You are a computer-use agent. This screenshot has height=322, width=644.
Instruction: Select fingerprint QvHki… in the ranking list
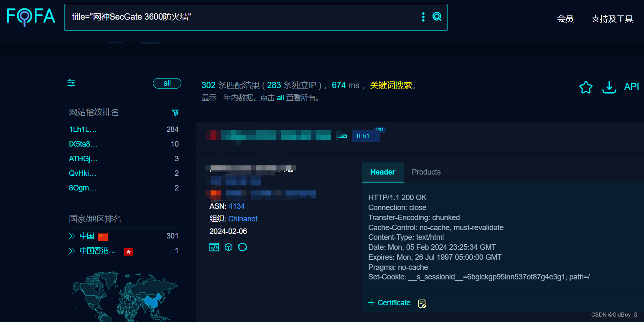tap(83, 173)
